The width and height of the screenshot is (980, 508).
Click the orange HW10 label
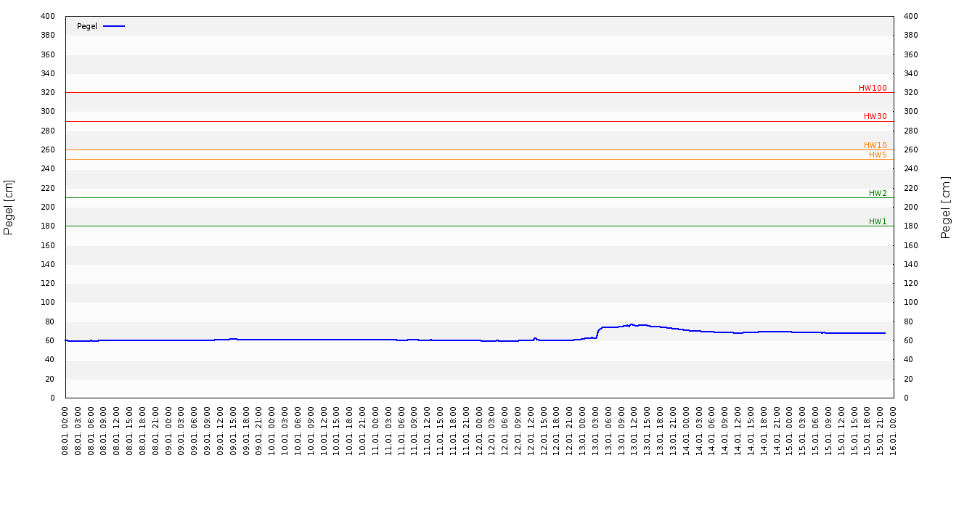875,145
